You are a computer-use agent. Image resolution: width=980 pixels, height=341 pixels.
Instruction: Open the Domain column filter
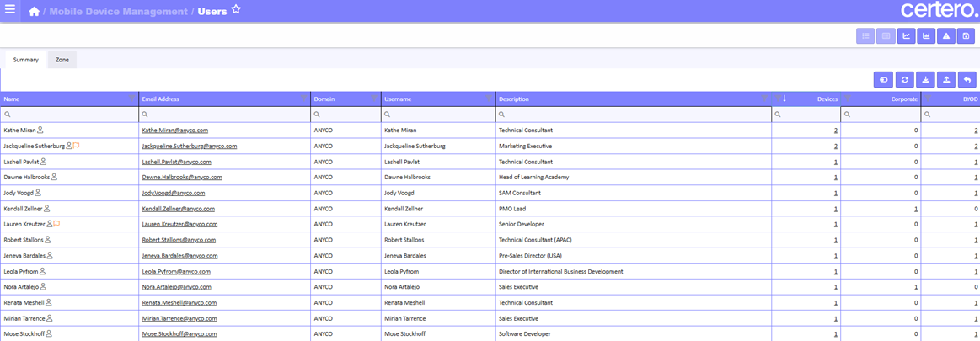pyautogui.click(x=374, y=98)
